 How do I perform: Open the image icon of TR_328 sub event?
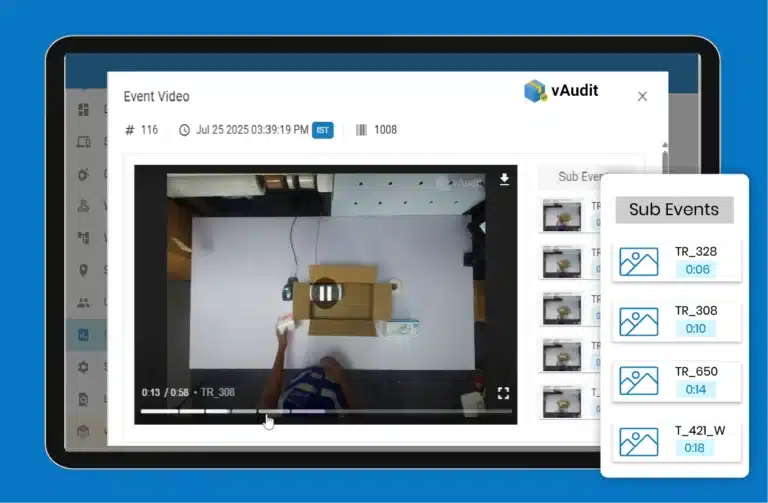[x=639, y=262]
